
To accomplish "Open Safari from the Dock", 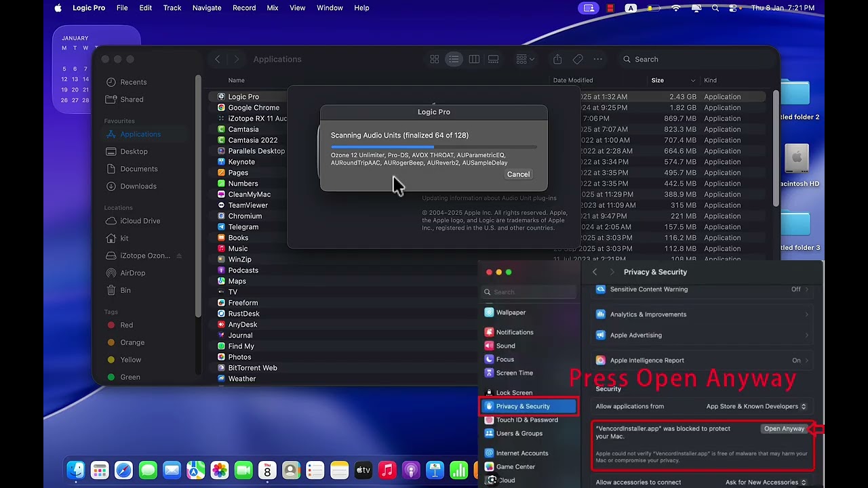I will [x=123, y=470].
